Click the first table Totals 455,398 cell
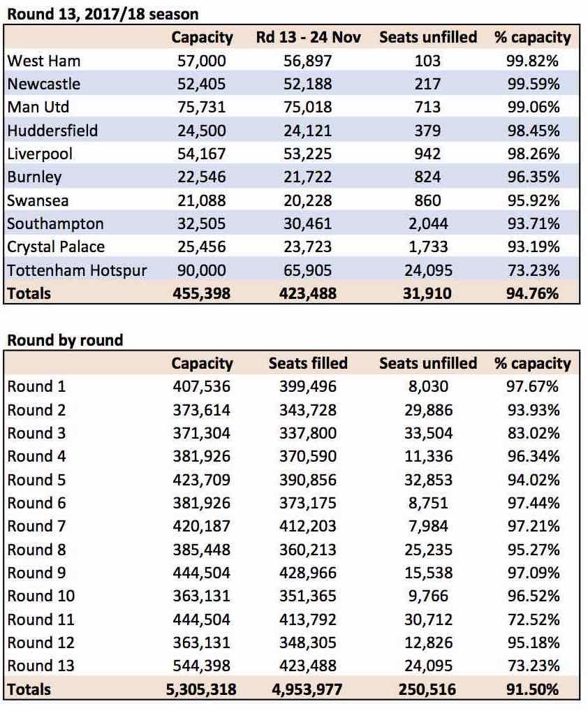The height and width of the screenshot is (711, 588). [201, 293]
